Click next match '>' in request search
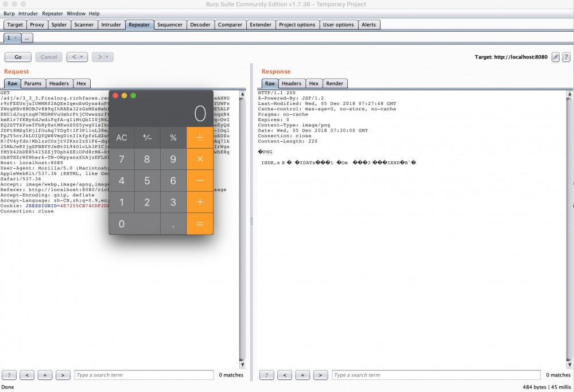Viewport: 574px width, 392px height. point(63,375)
